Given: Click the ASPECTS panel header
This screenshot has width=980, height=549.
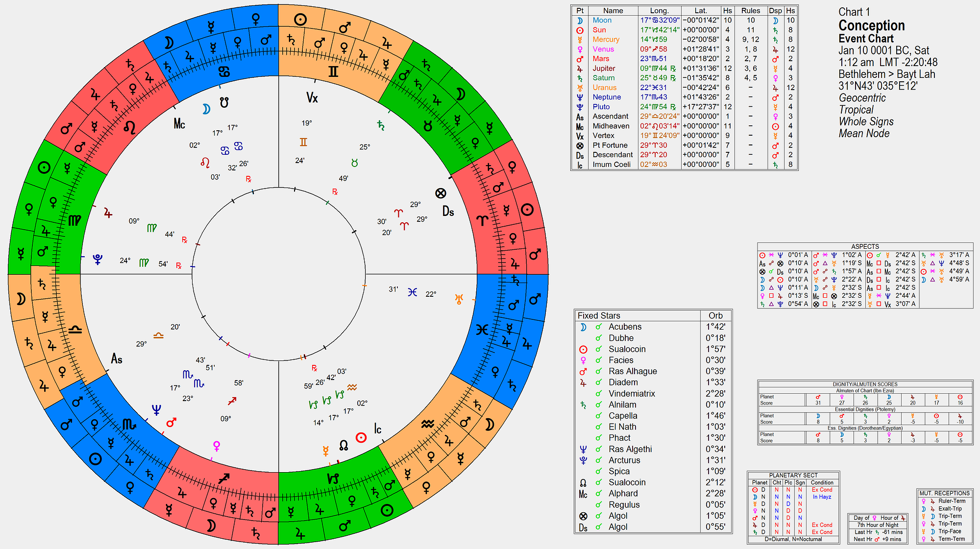Looking at the screenshot, I should coord(865,246).
